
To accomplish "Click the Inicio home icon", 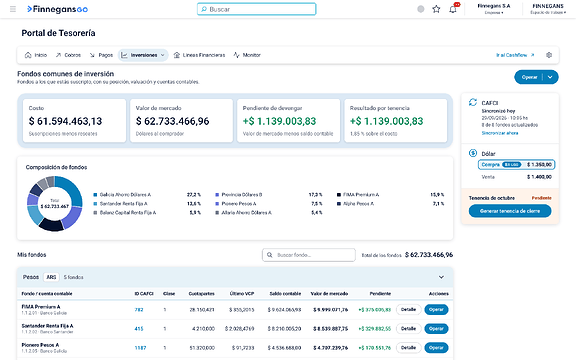I will click(28, 55).
